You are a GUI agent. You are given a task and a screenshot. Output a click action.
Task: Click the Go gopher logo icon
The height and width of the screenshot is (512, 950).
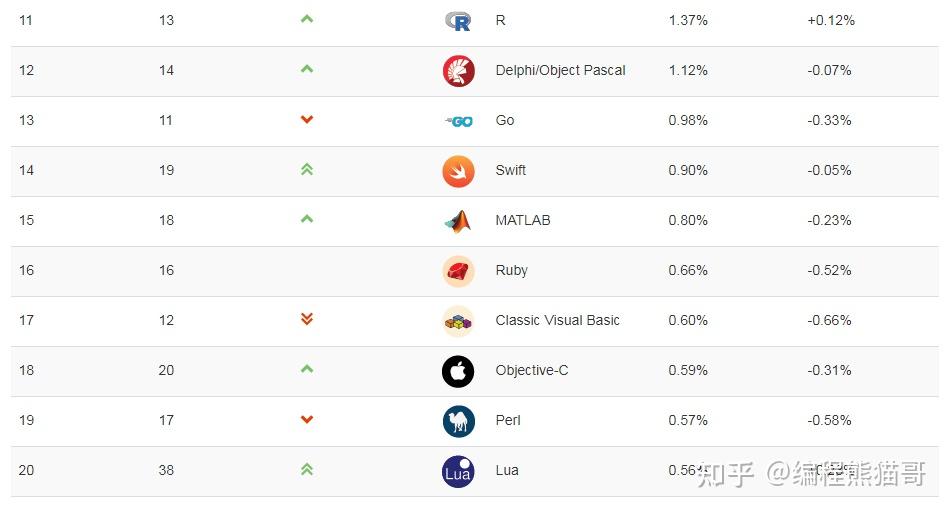(458, 121)
